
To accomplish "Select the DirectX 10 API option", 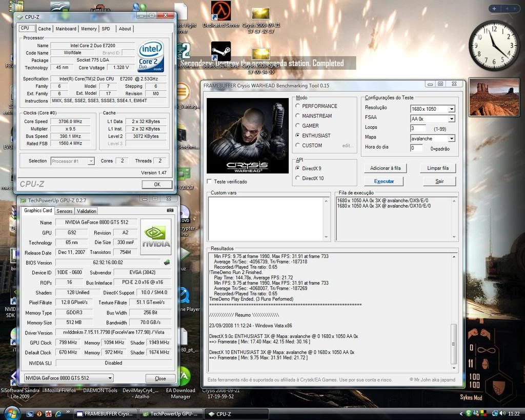I will click(x=298, y=178).
